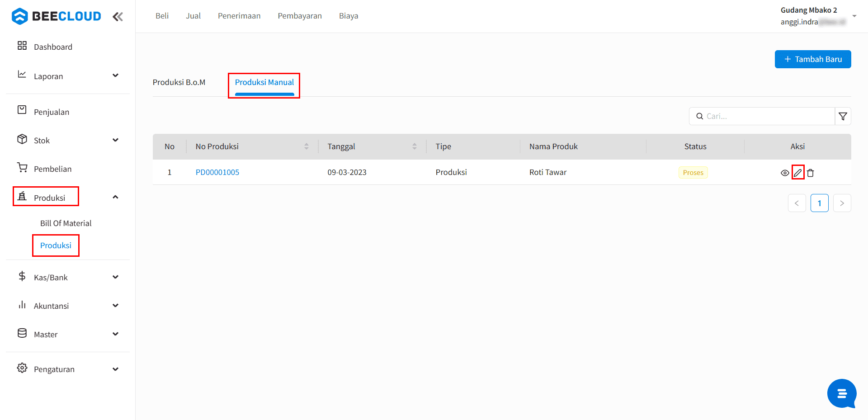Select the Jual top menu item
Image resolution: width=868 pixels, height=420 pixels.
point(193,16)
